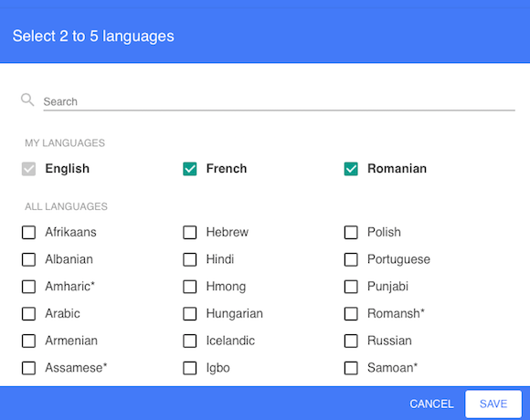Viewport: 530px width, 420px height.
Task: Select the Polish checkbox
Action: point(351,232)
